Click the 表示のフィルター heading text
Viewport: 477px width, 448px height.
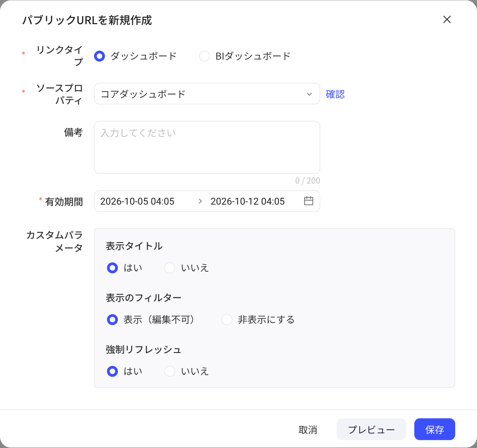[x=143, y=298]
